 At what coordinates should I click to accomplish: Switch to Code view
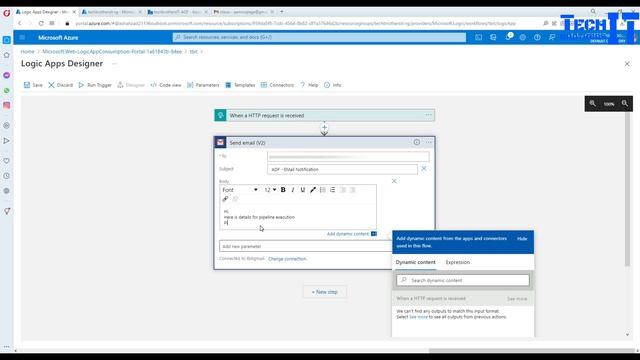pyautogui.click(x=166, y=85)
